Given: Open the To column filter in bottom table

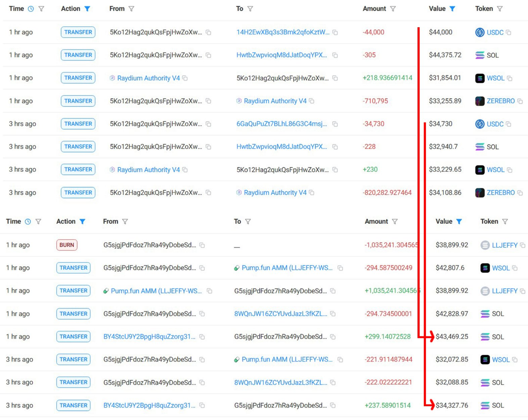Looking at the screenshot, I should point(248,222).
